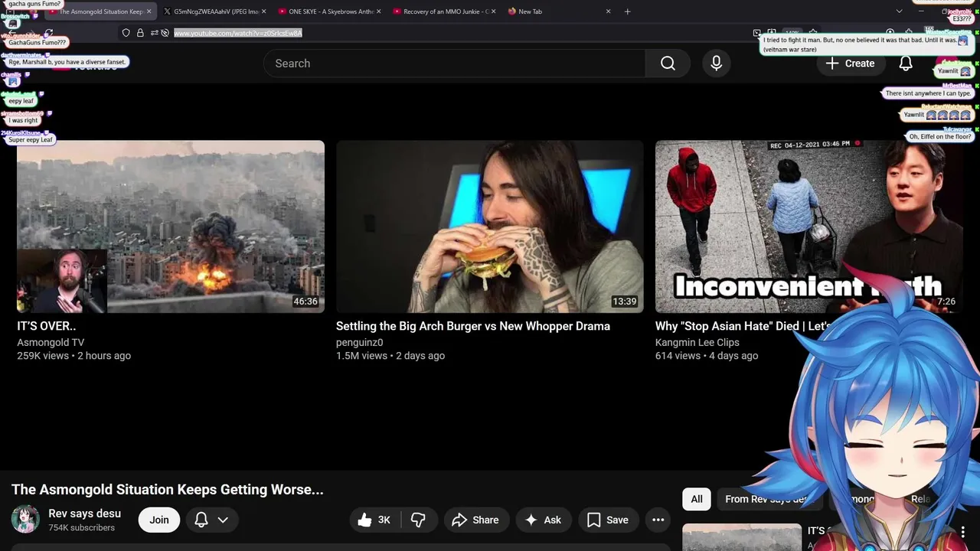This screenshot has height=551, width=980.
Task: Click the Join channel button
Action: pyautogui.click(x=159, y=520)
